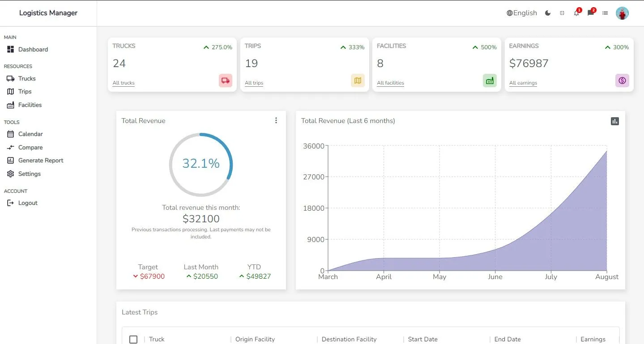Viewport: 644px width, 344px height.
Task: Click the yellow map icon in Trips card
Action: pos(358,81)
